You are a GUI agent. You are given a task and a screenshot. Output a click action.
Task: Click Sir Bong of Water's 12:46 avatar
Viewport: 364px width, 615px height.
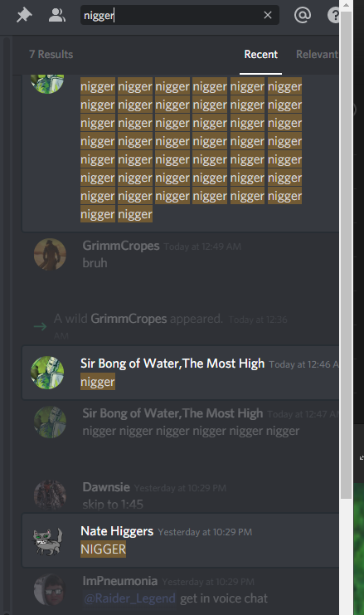[x=47, y=373]
